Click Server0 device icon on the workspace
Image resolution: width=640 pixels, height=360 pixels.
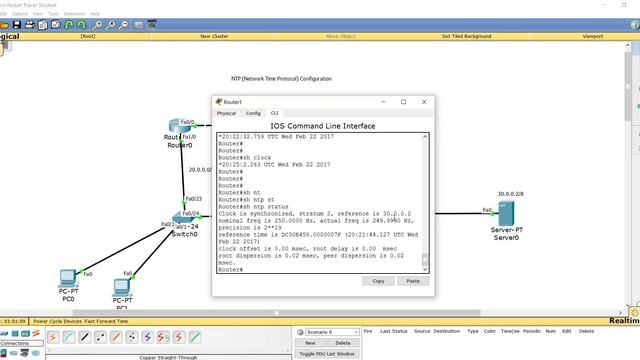(x=506, y=214)
